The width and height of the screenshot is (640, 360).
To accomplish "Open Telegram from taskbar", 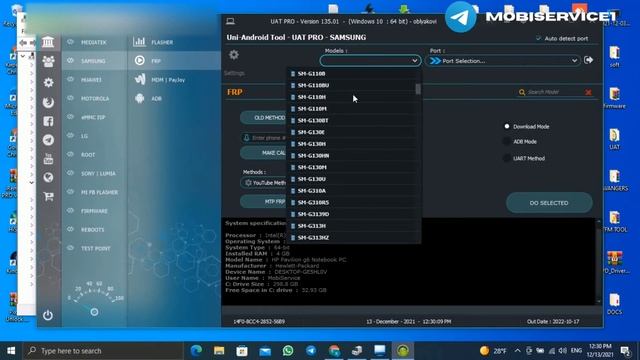I will coord(311,351).
